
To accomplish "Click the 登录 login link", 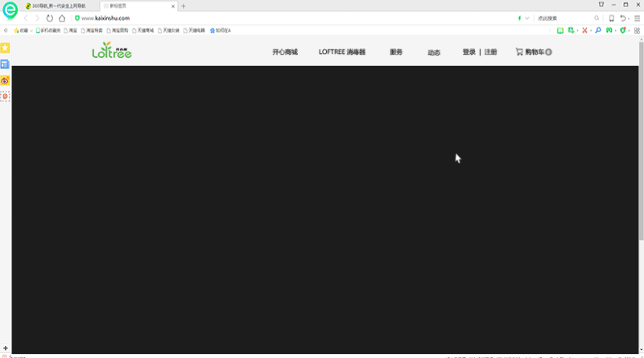I will [469, 52].
